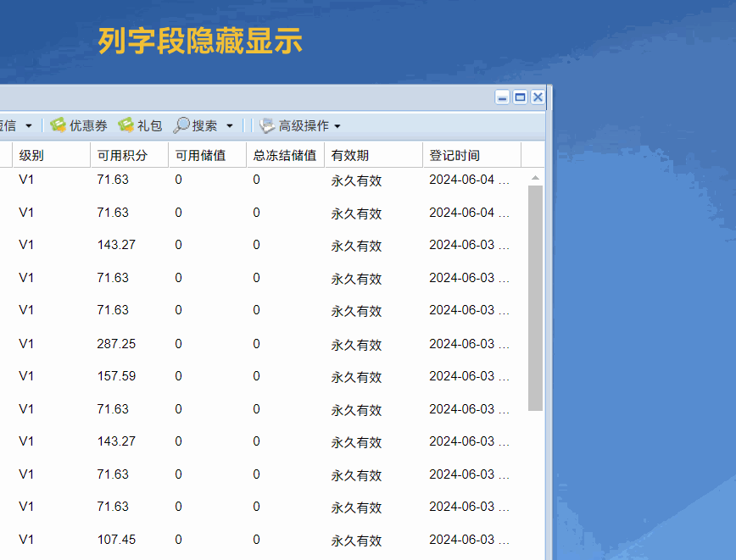Click 2024-06-03 date in the 157.59 row
The height and width of the screenshot is (560, 736).
click(x=469, y=376)
